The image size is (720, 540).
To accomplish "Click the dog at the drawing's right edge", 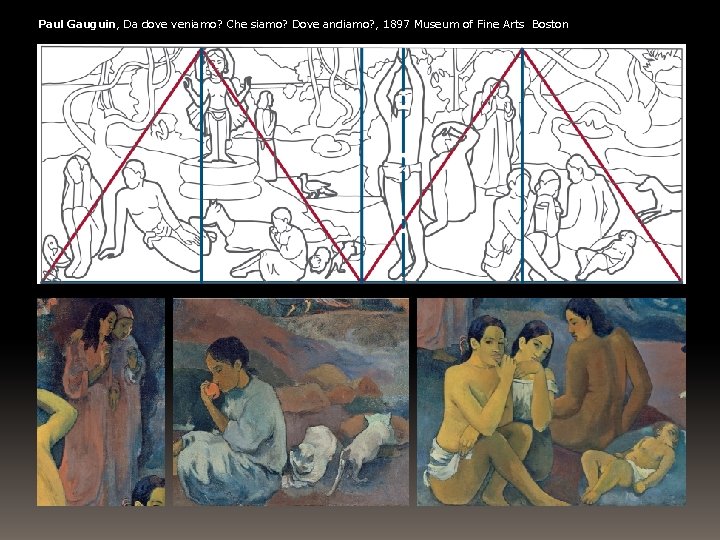I will (x=660, y=196).
